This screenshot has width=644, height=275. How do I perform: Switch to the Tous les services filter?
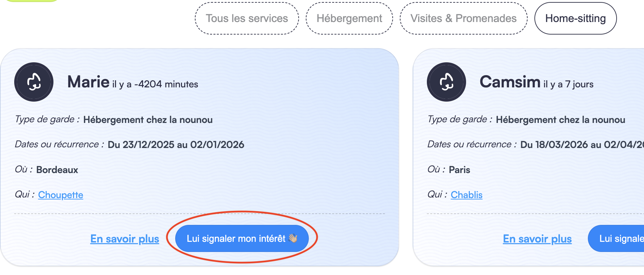point(247,18)
